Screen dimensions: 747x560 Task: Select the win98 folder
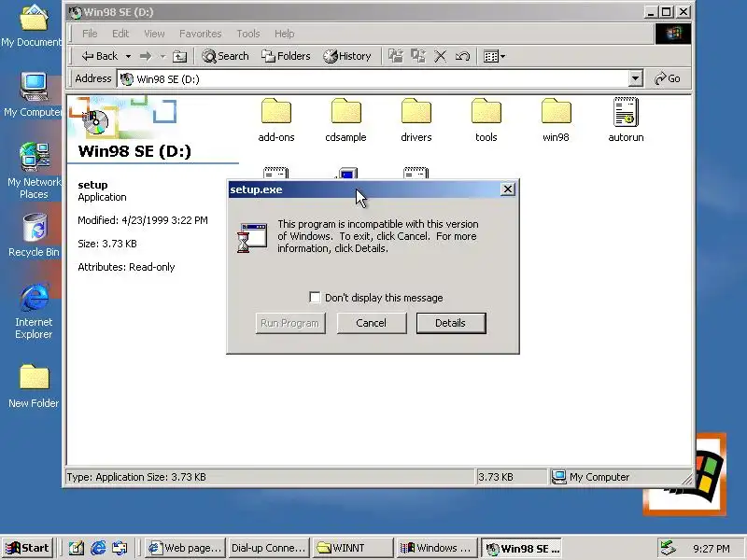coord(556,120)
